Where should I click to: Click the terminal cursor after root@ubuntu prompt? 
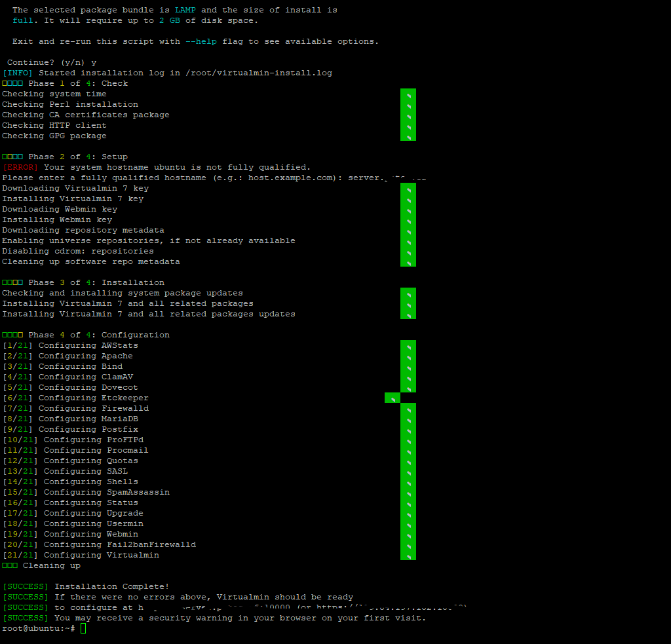(x=83, y=628)
